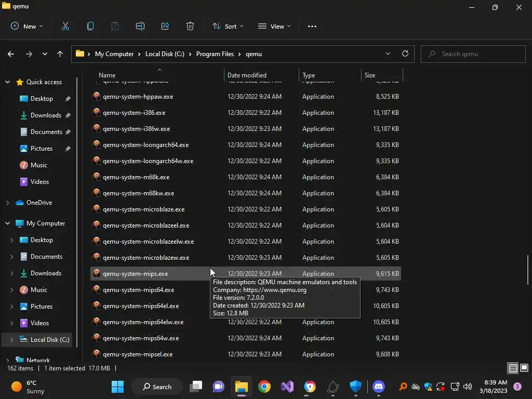The image size is (532, 399).
Task: Refresh the qemu folder view
Action: click(405, 54)
